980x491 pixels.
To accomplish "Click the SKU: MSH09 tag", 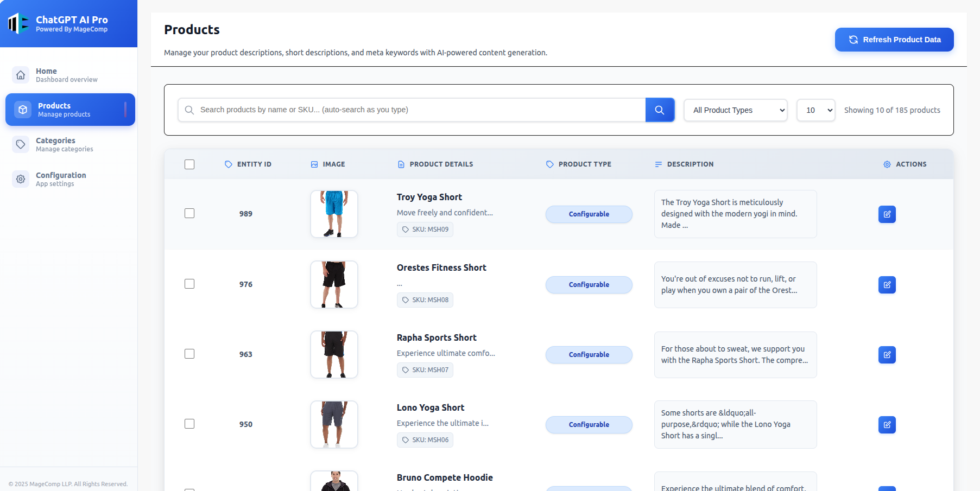I will (425, 229).
